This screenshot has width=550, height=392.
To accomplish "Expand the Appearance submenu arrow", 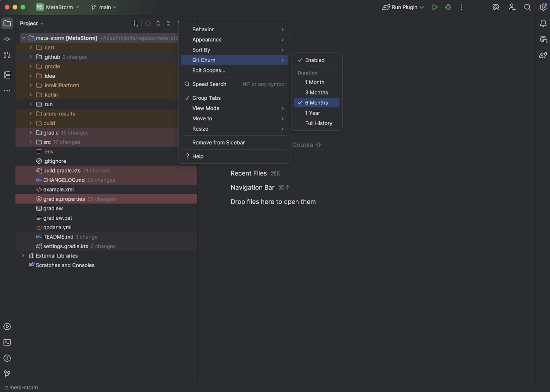I will point(282,40).
